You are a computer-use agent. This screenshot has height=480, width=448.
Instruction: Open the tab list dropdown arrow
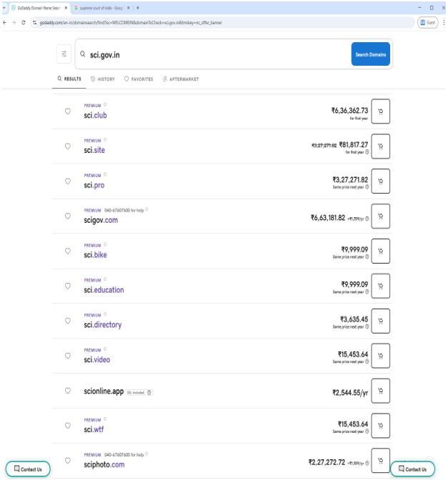click(4, 8)
